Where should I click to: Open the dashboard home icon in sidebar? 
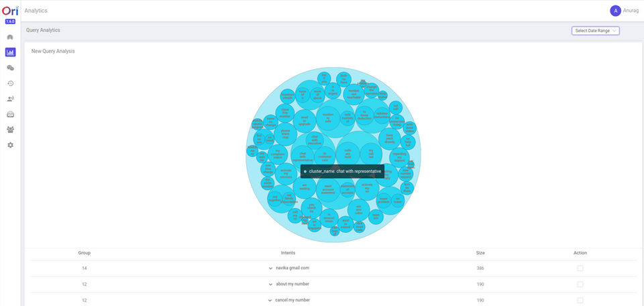point(10,37)
